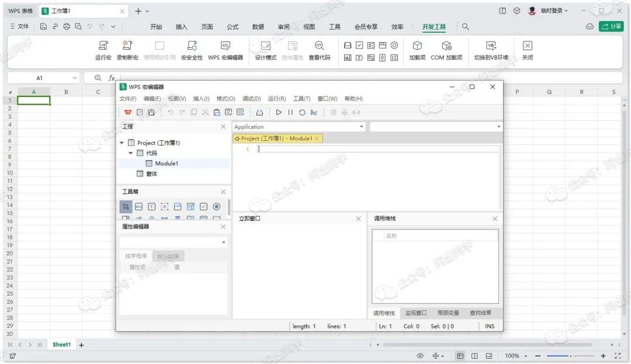631x364 pixels.
Task: Open the 调试(D) menu in macro editor
Action: pos(251,99)
